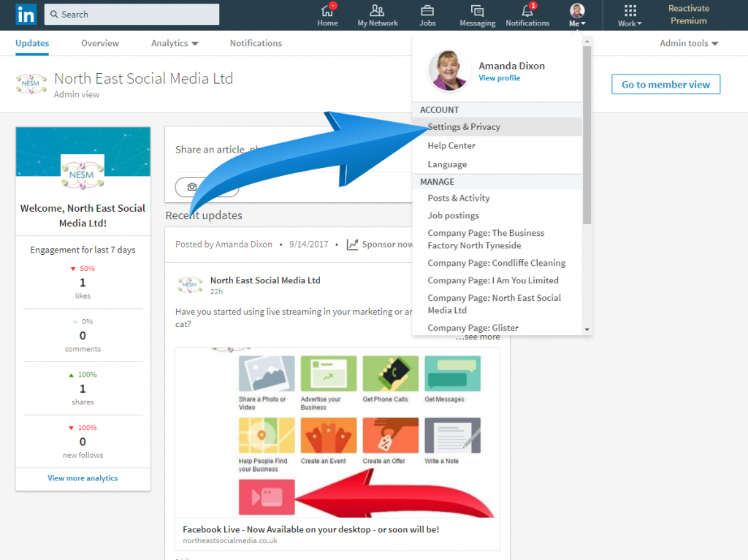Viewport: 748px width, 560px height.
Task: Click the dropdown scroll down arrow
Action: (x=587, y=329)
